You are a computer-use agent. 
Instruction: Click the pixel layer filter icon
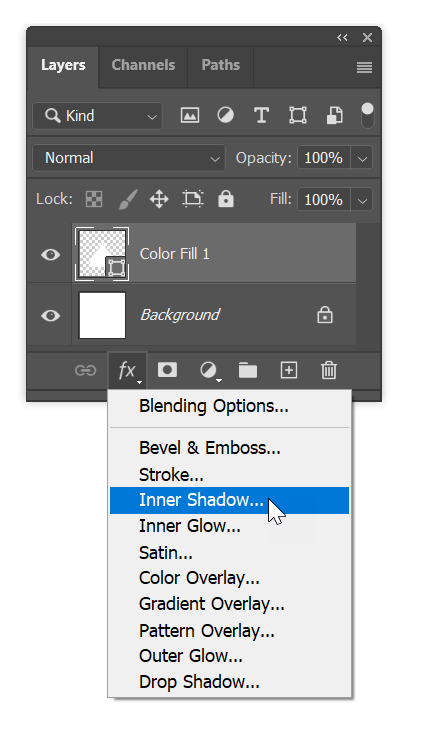coord(190,115)
